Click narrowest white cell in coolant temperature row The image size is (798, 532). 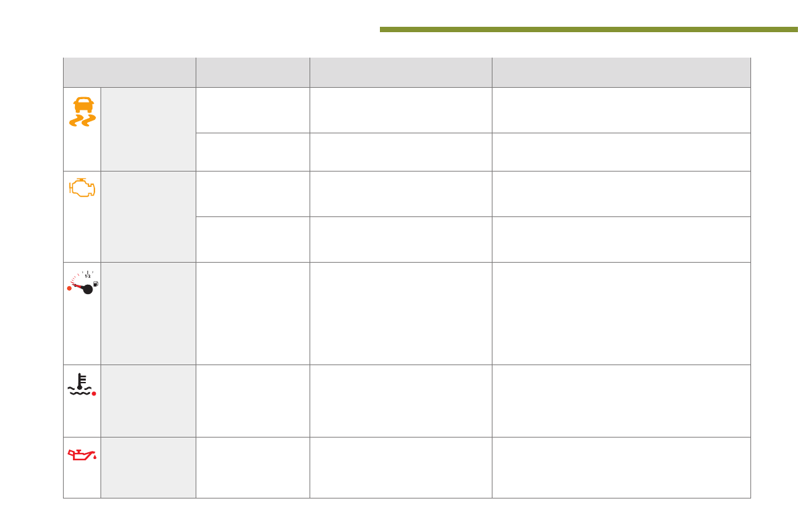click(x=253, y=401)
